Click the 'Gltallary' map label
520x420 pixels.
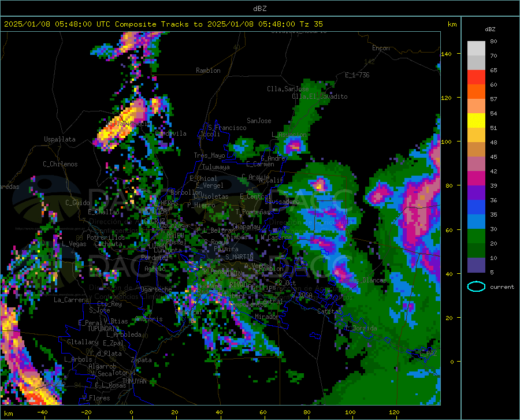(x=83, y=342)
